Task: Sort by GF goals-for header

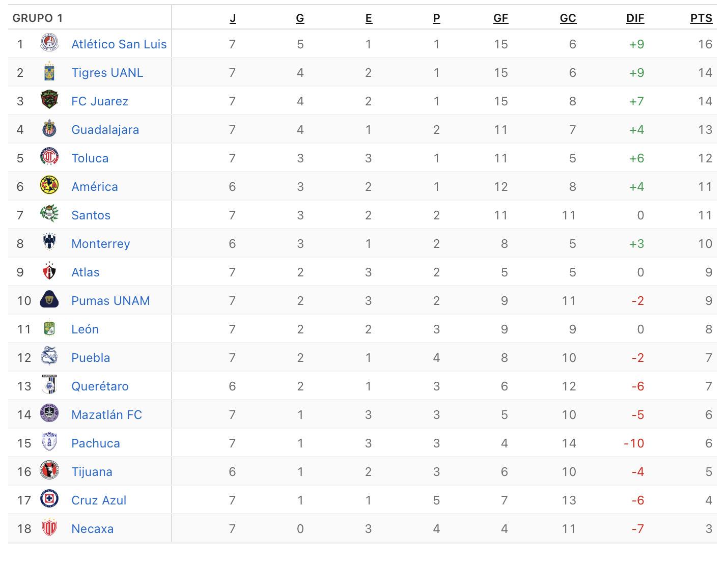Action: (500, 18)
